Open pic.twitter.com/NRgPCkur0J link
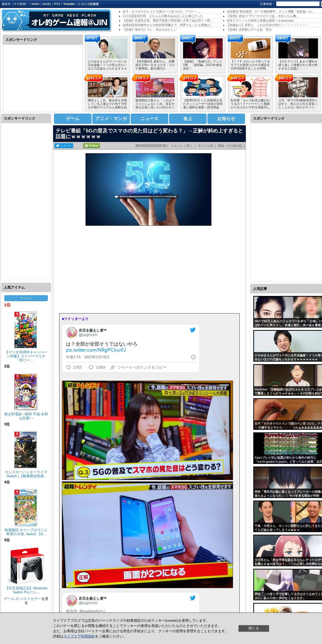 (96, 350)
